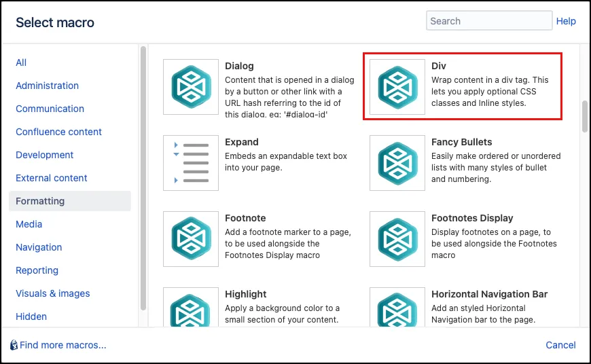
Task: Click the Highlight macro icon
Action: 191,307
